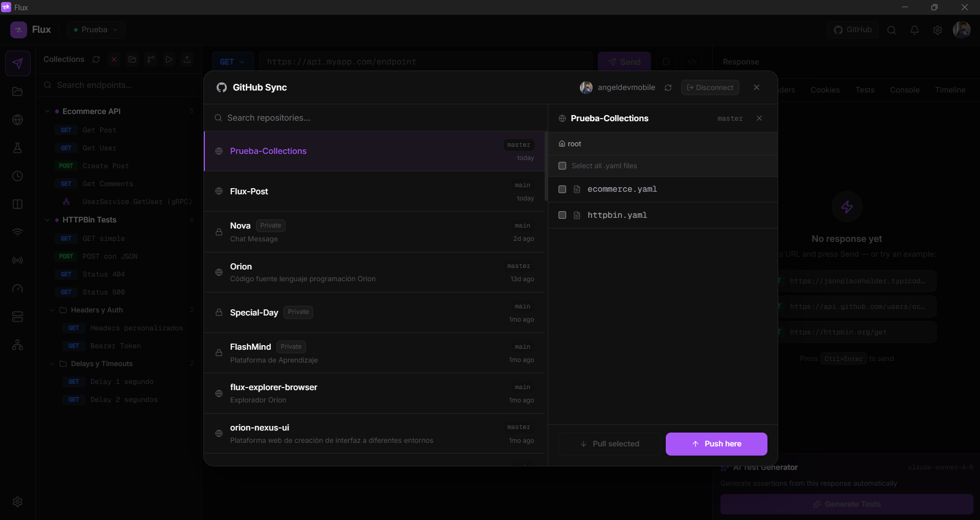Refresh repositories in the GitHub Sync dialog
Viewport: 980px width, 520px height.
point(668,87)
